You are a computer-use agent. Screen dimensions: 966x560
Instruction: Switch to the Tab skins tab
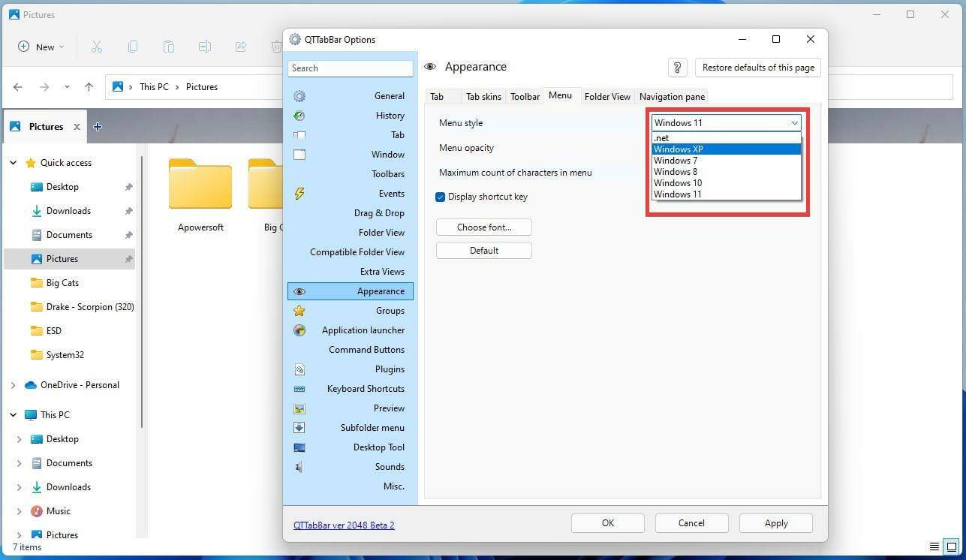tap(483, 96)
